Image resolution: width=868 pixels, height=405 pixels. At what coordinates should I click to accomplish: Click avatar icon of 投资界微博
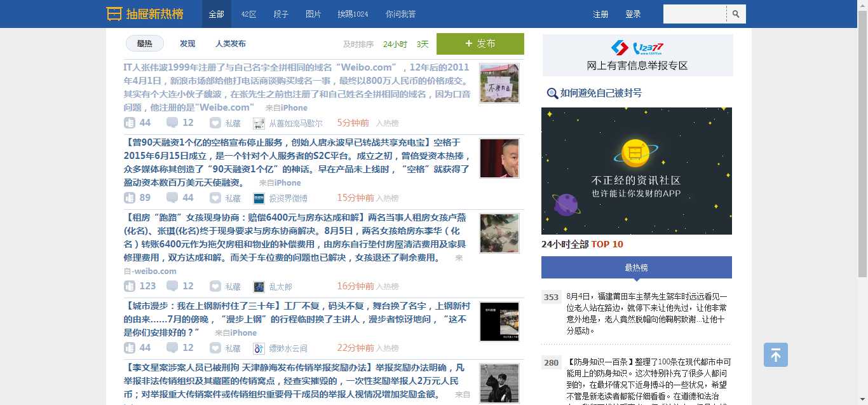pyautogui.click(x=259, y=198)
